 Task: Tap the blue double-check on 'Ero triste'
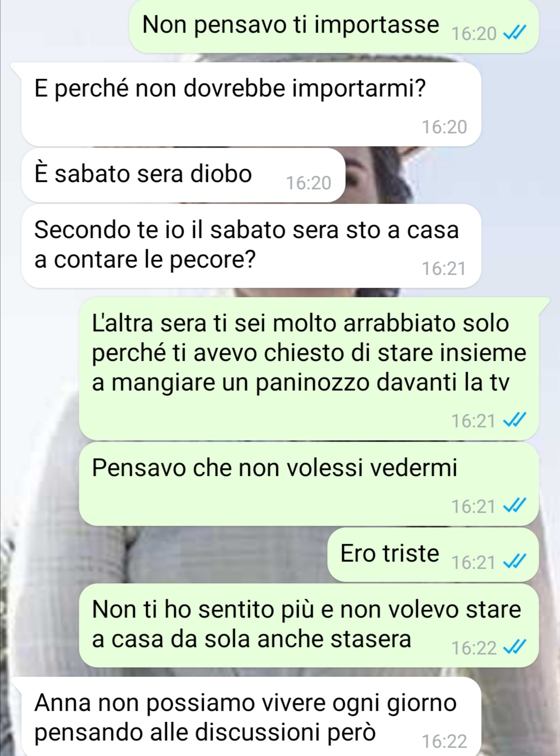pos(515,562)
